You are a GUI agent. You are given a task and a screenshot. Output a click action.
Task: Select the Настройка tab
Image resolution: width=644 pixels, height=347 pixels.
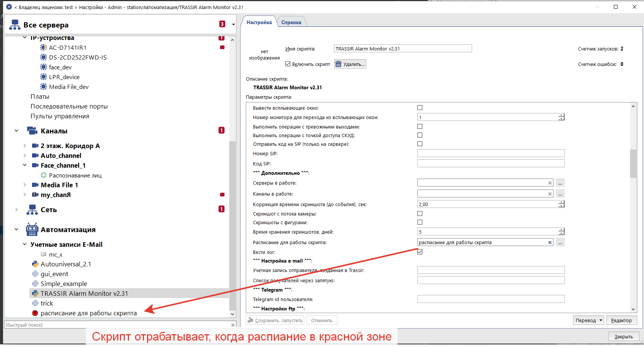[x=259, y=22]
